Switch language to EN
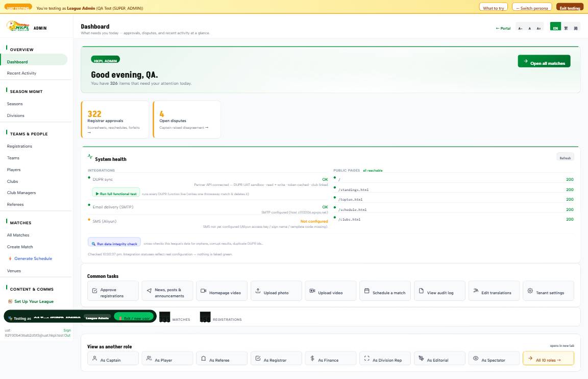 point(555,27)
